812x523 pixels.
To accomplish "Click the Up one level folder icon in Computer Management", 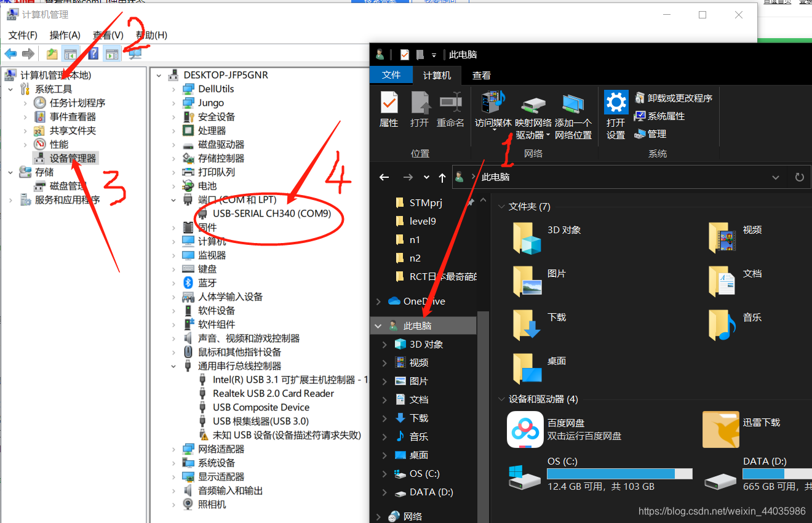I will (x=52, y=54).
